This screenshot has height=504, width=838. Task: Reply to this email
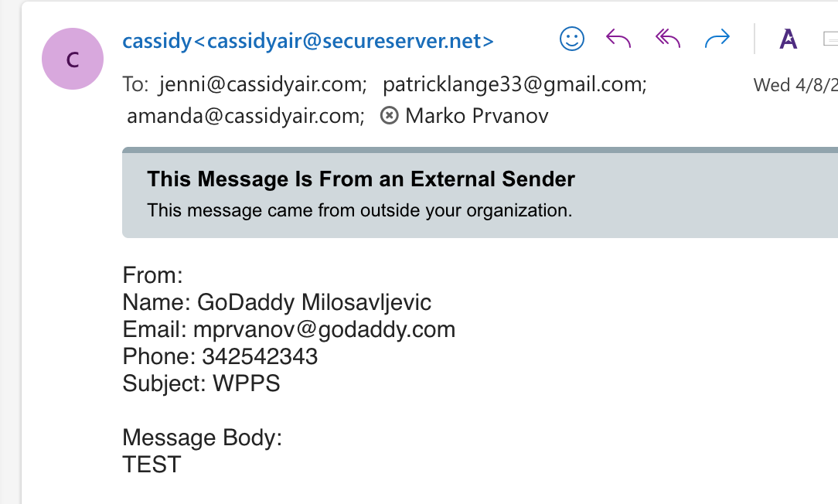(x=618, y=39)
